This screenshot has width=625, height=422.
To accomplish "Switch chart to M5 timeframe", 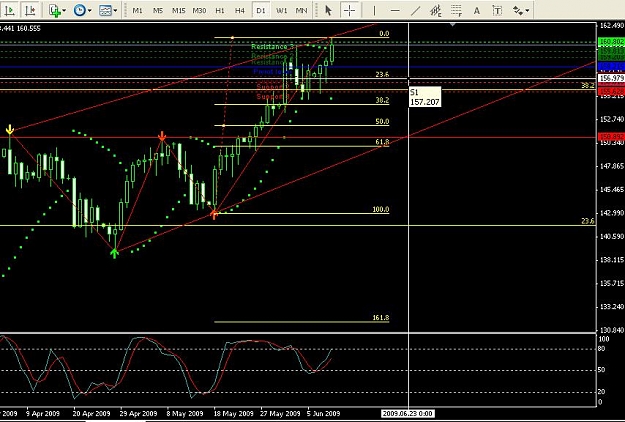I will (x=158, y=10).
